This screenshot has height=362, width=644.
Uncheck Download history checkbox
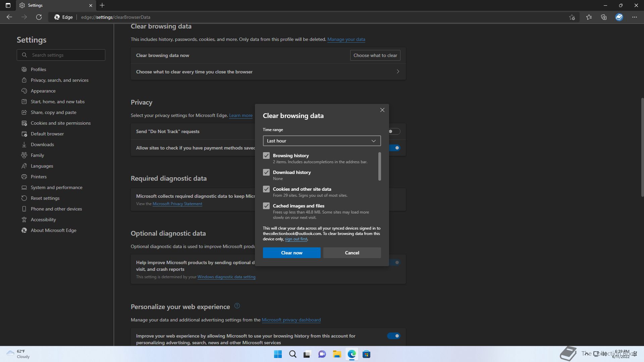(x=266, y=172)
